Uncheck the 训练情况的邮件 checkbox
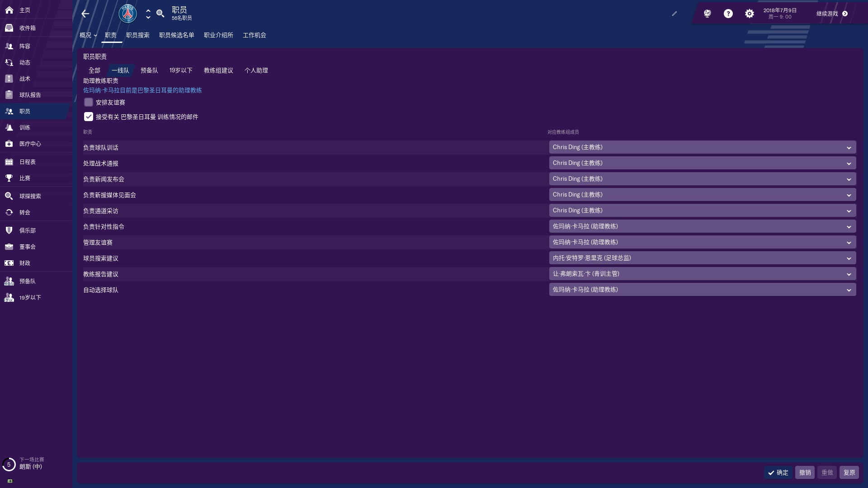 (89, 117)
